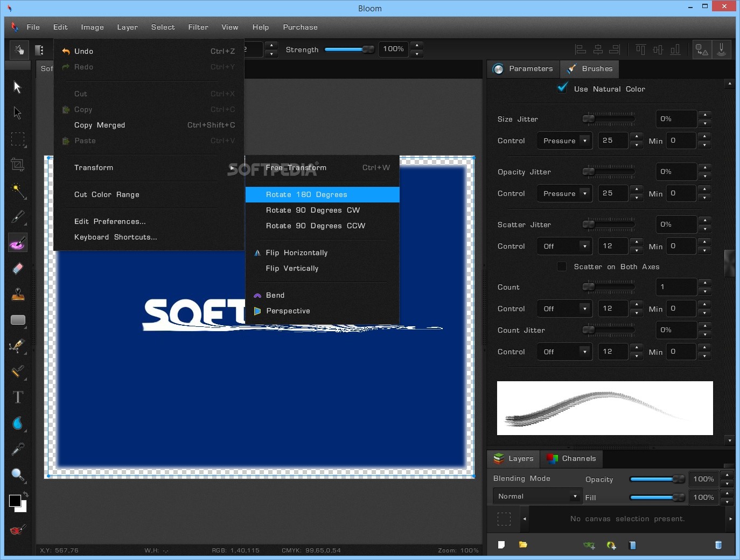The image size is (740, 560).
Task: Add a layer mask
Action: pos(589,545)
